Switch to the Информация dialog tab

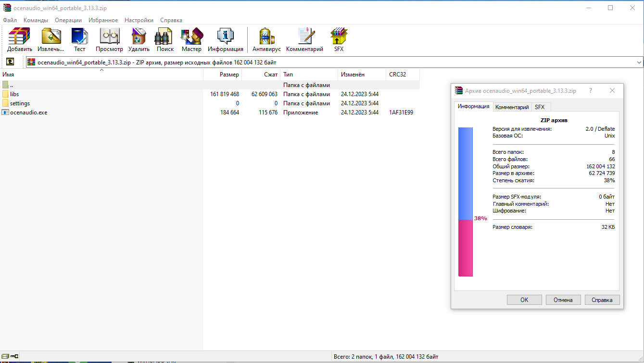[x=474, y=106]
